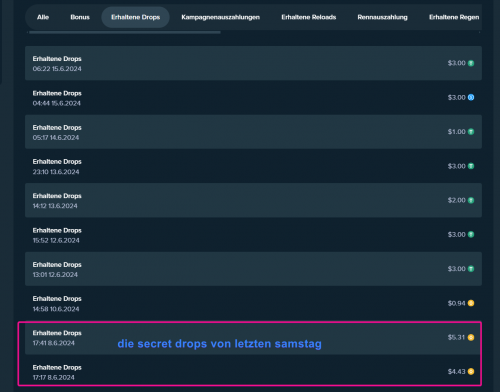The width and height of the screenshot is (500, 392).
Task: Click the date 13:01 12.6.2024
Action: pyautogui.click(x=55, y=275)
